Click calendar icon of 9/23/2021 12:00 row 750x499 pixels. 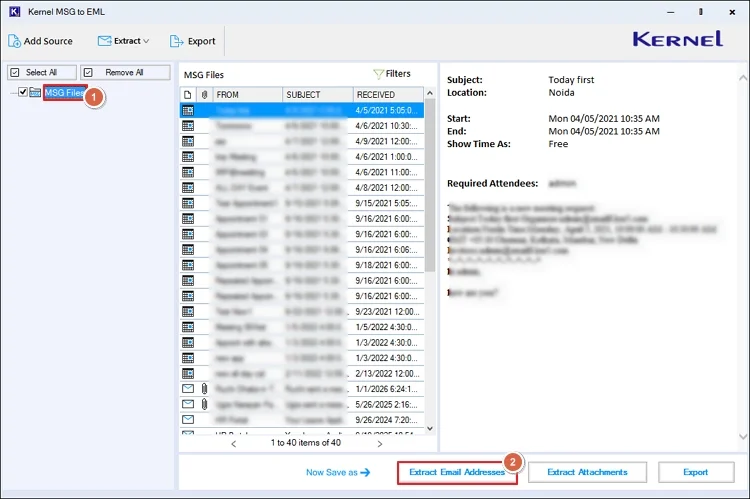pyautogui.click(x=188, y=311)
